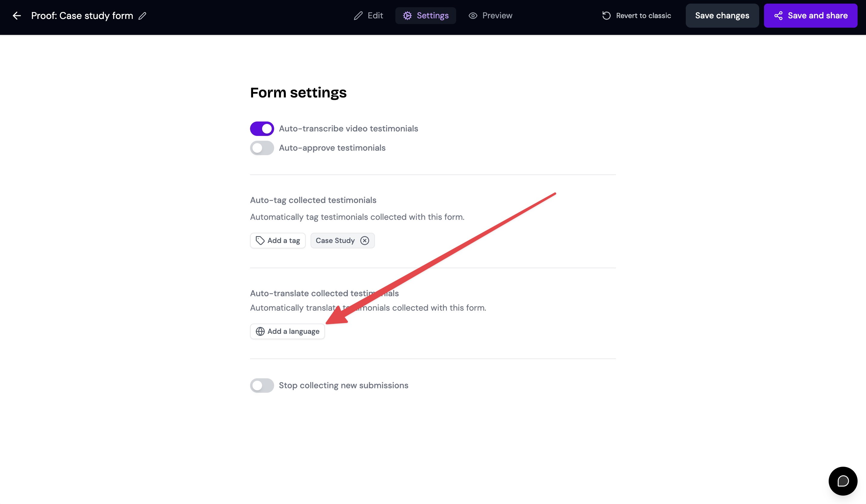Go back using the left arrow icon

coord(17,15)
